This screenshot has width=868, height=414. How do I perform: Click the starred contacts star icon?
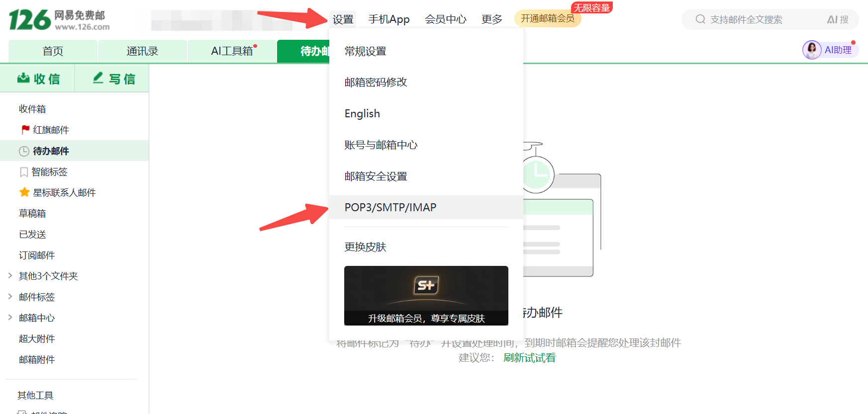click(24, 192)
